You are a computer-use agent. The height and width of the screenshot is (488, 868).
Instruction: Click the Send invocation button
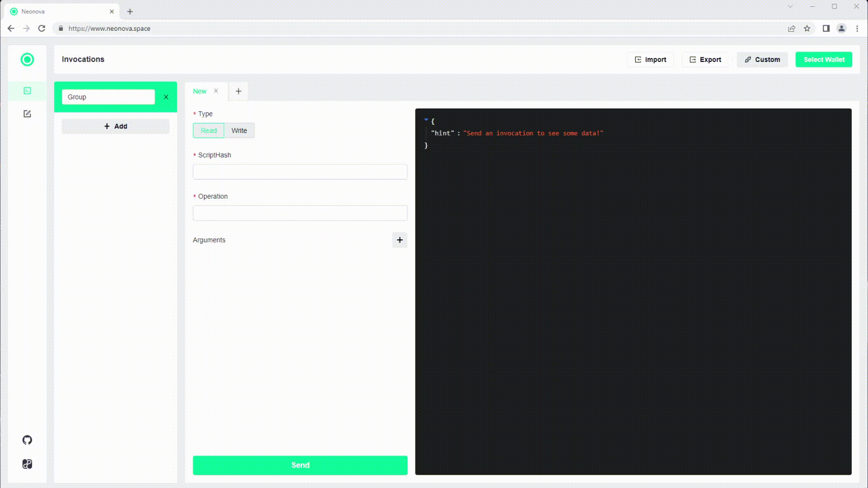tap(300, 465)
